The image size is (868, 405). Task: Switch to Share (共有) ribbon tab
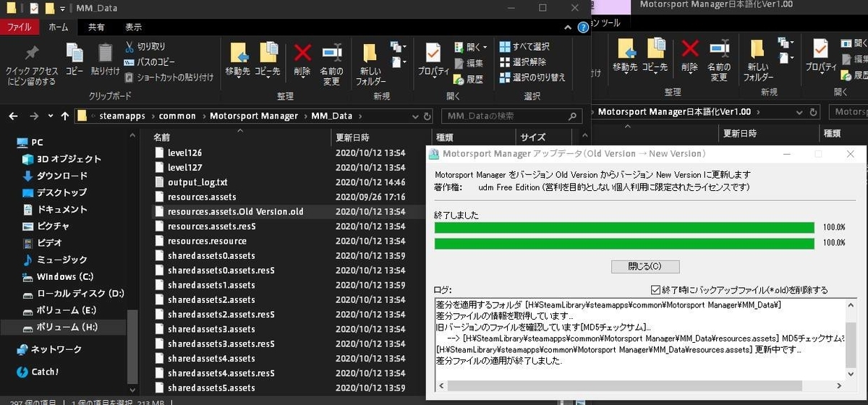tap(95, 27)
